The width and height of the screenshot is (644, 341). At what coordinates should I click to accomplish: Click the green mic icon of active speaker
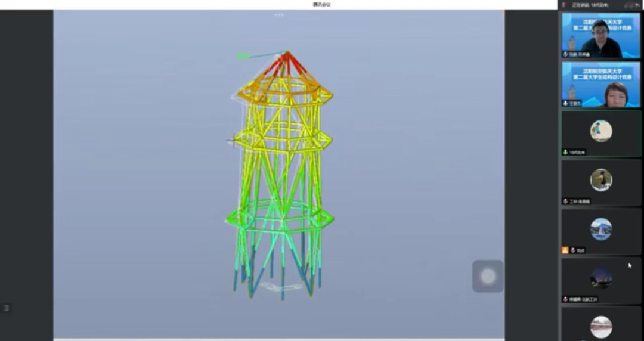point(565,153)
